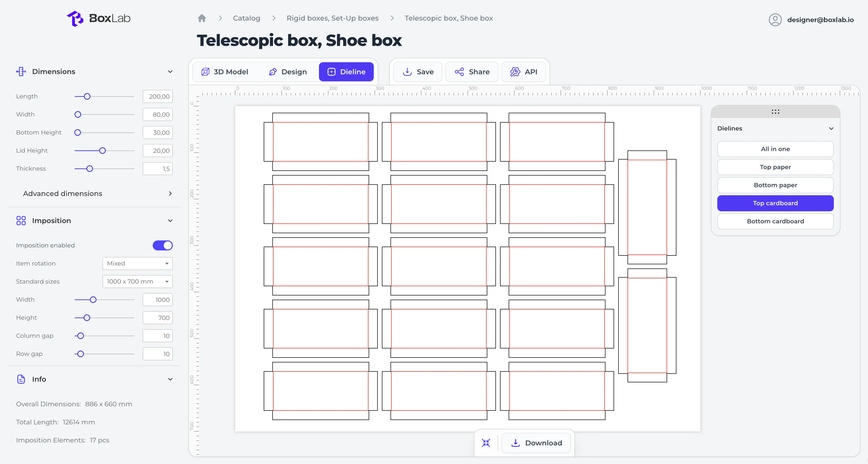
Task: Click the imposition Width slider handle
Action: pyautogui.click(x=93, y=300)
